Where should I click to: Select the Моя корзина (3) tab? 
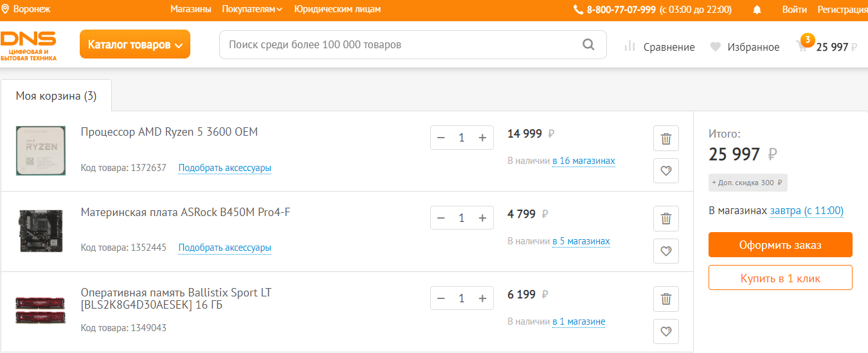coord(56,96)
